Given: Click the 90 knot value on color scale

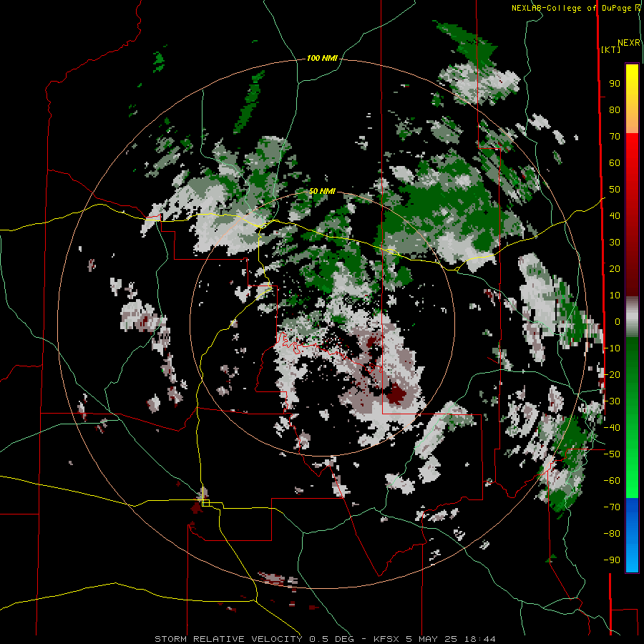Looking at the screenshot, I should click(x=615, y=84).
